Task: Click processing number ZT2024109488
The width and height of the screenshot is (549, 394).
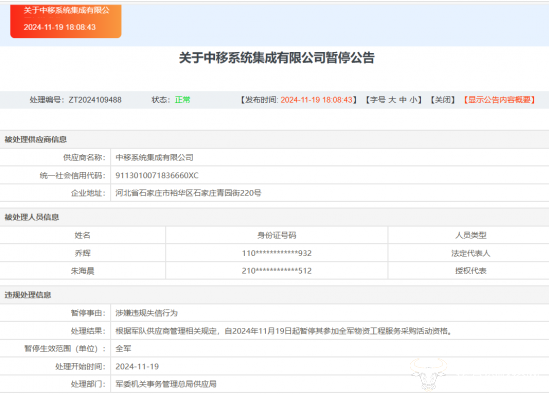Action: pos(95,100)
